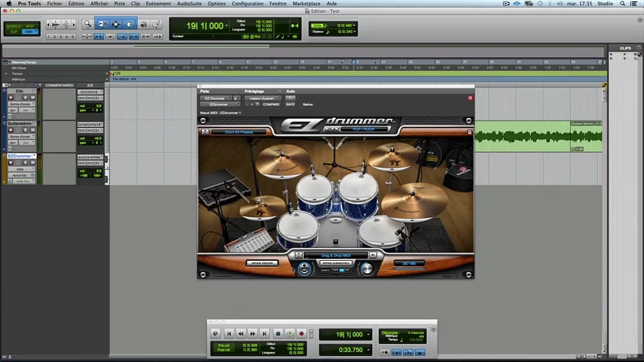Select the Pencil tool
This screenshot has width=644, height=362.
[156, 25]
